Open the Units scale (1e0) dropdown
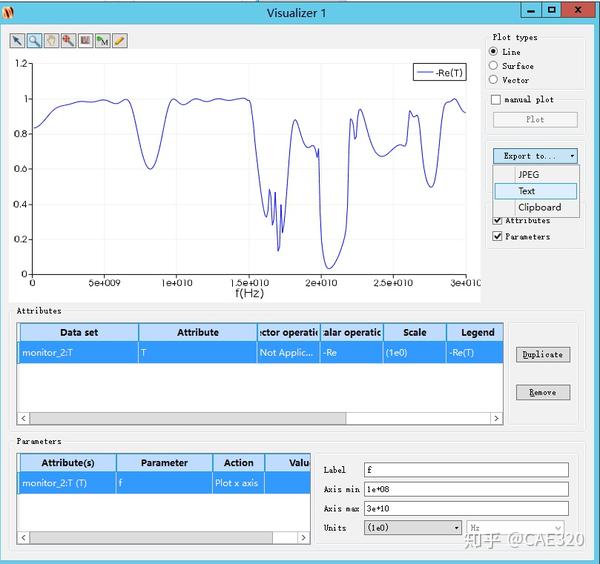Viewport: 600px width, 564px height. [x=412, y=528]
